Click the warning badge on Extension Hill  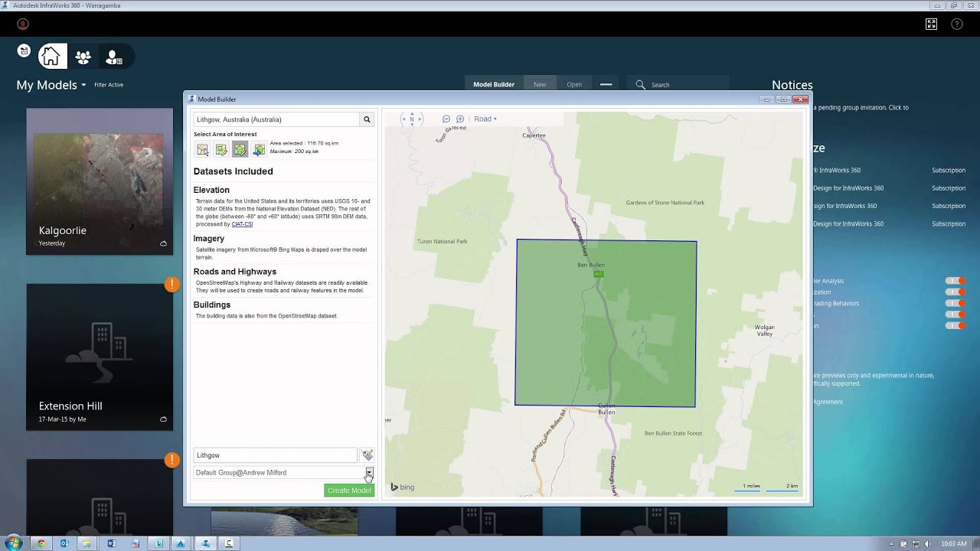(172, 285)
